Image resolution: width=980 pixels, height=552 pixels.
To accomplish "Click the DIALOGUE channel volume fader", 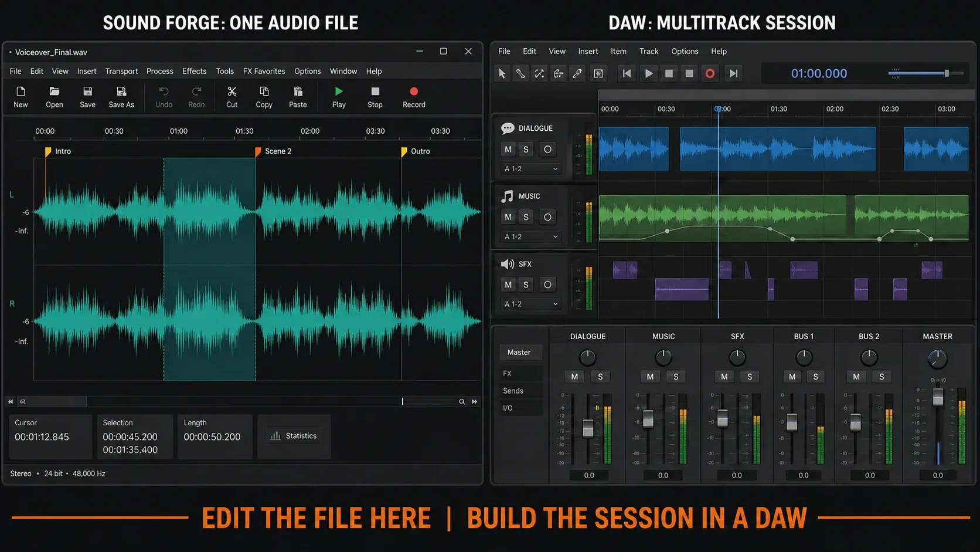I will [x=588, y=428].
